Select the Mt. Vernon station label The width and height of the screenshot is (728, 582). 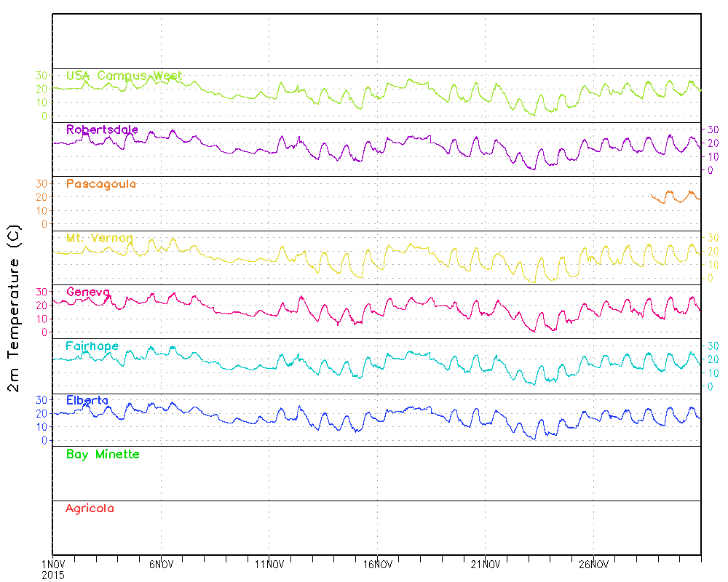click(x=99, y=238)
